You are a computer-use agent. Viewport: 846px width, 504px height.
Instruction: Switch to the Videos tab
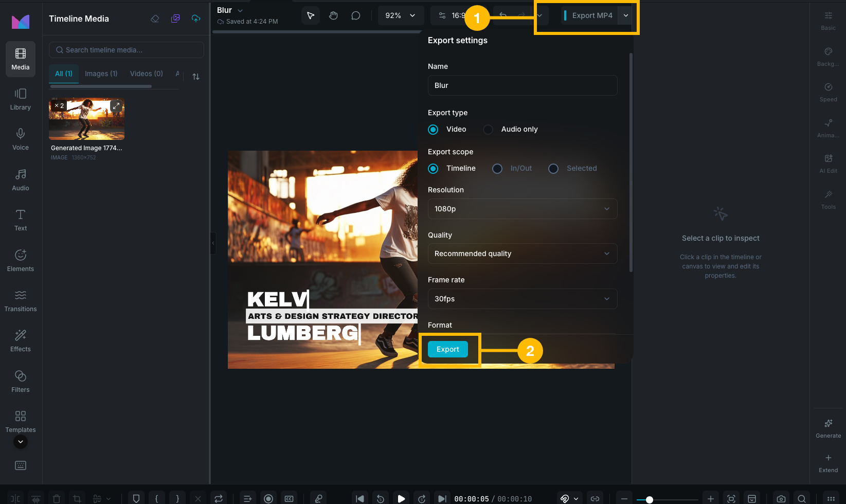146,74
